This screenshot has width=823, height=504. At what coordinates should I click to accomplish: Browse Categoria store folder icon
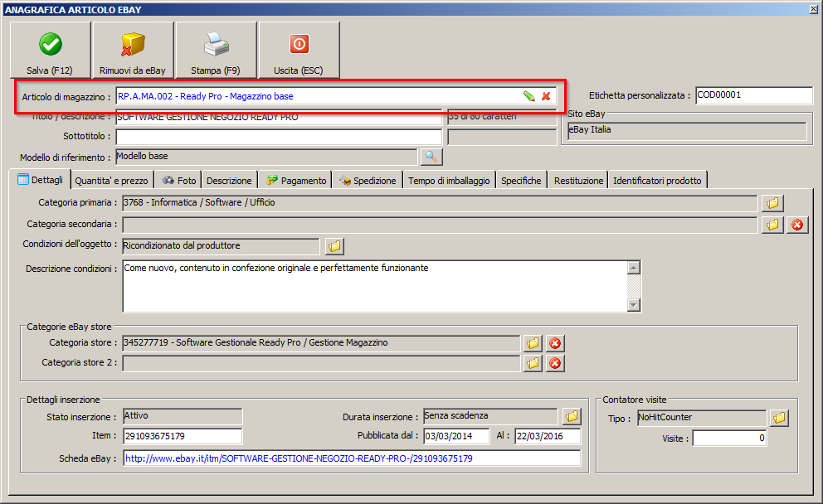533,343
